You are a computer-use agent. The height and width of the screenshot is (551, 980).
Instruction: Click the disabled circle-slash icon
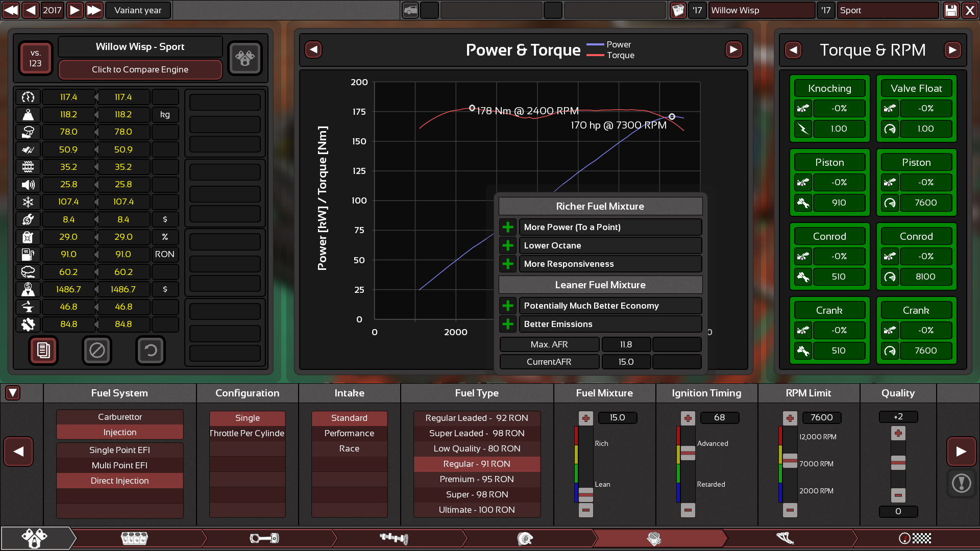coord(97,350)
